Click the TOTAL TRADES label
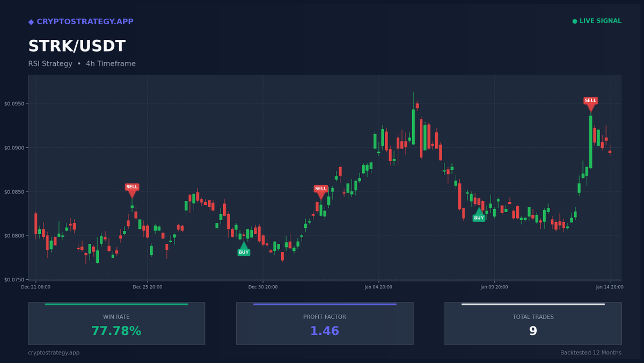The image size is (644, 363). tap(533, 317)
